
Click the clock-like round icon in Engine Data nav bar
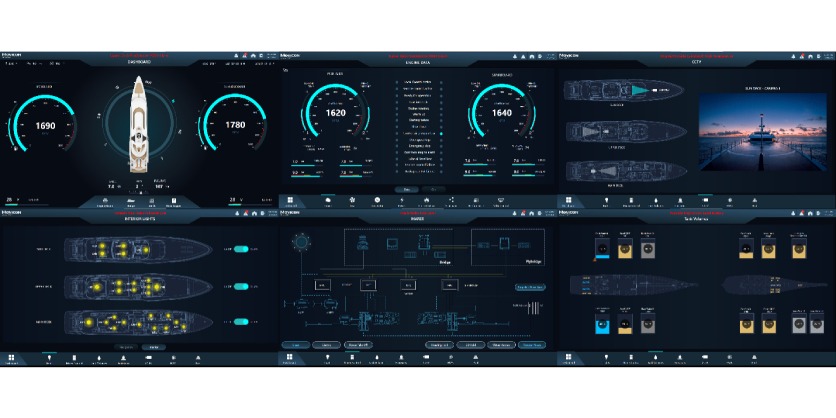click(377, 201)
